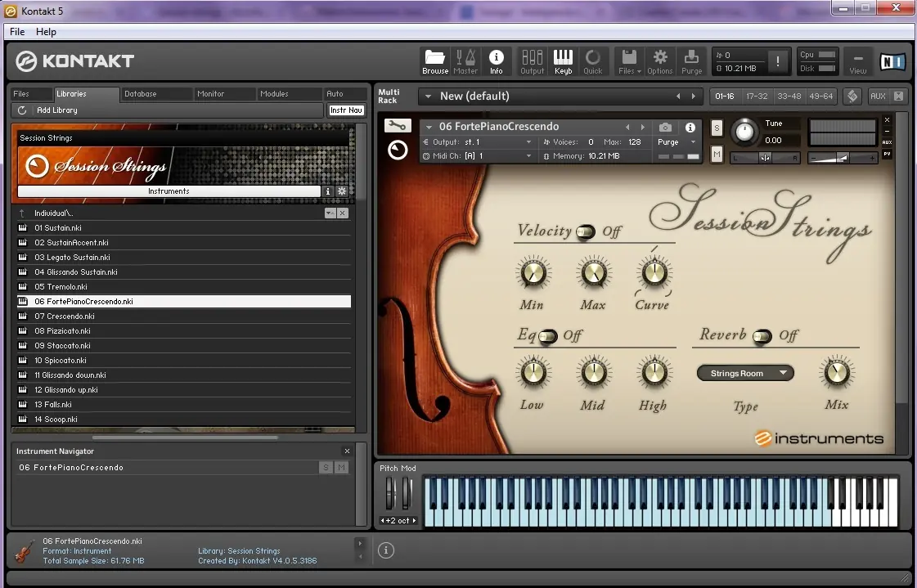Click the View minimize icon
The width and height of the screenshot is (917, 588).
coord(858,63)
